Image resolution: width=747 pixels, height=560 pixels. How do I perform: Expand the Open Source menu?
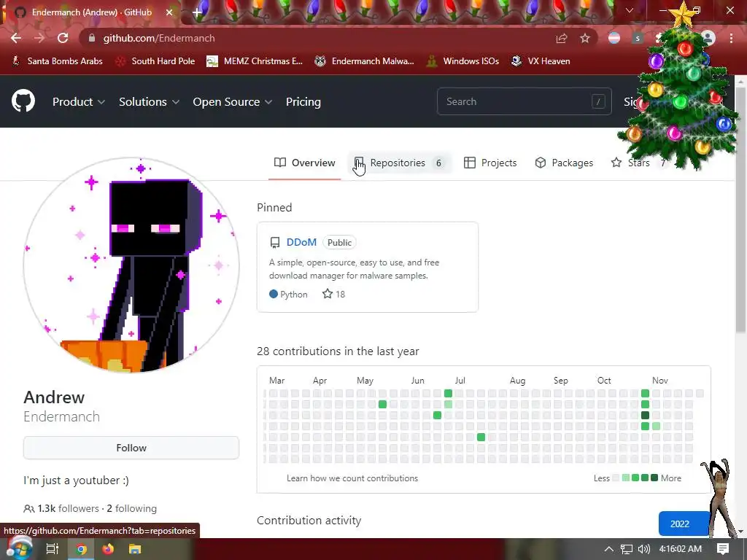coord(233,102)
